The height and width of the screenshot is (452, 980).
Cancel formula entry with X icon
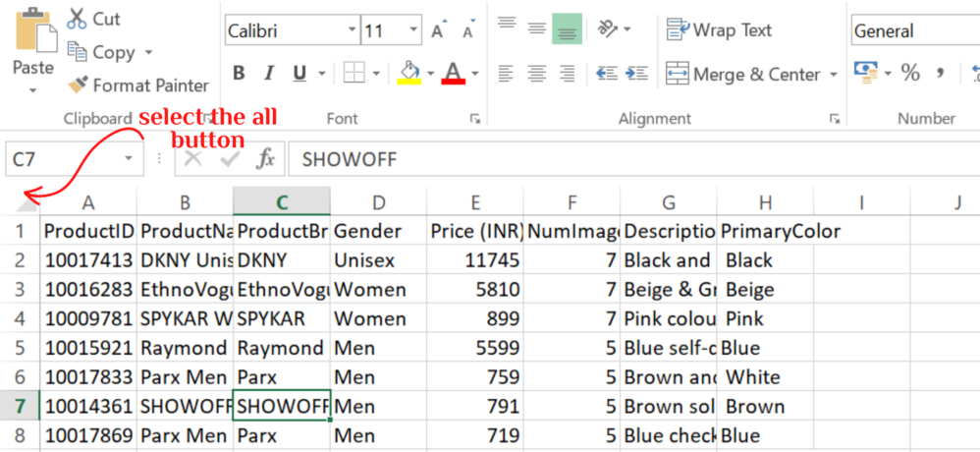pyautogui.click(x=193, y=159)
